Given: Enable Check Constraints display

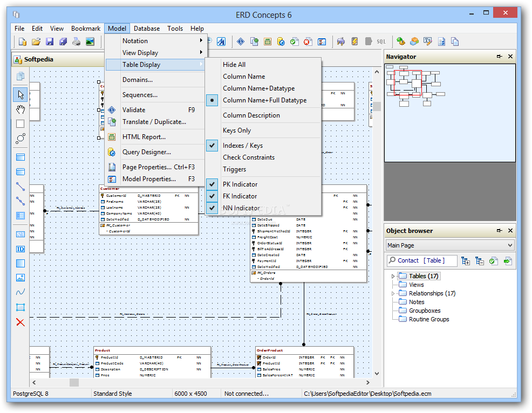Looking at the screenshot, I should (x=263, y=157).
